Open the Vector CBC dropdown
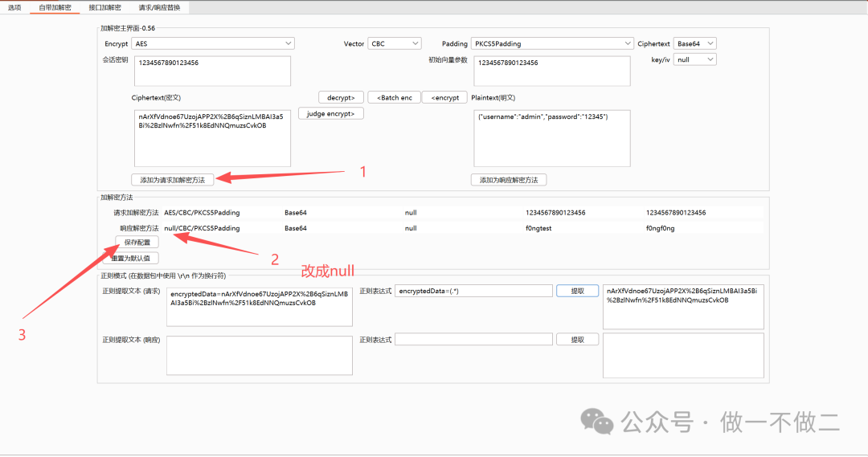This screenshot has width=868, height=457. [394, 43]
